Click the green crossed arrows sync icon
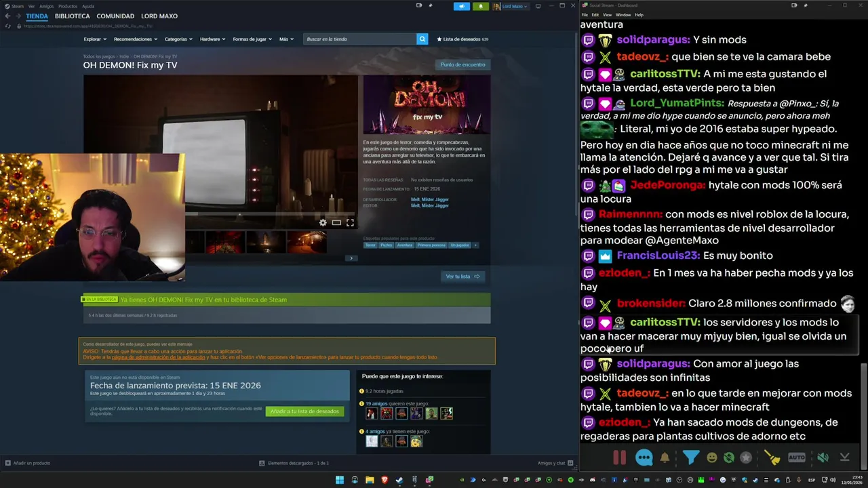The image size is (868, 488). 728,457
